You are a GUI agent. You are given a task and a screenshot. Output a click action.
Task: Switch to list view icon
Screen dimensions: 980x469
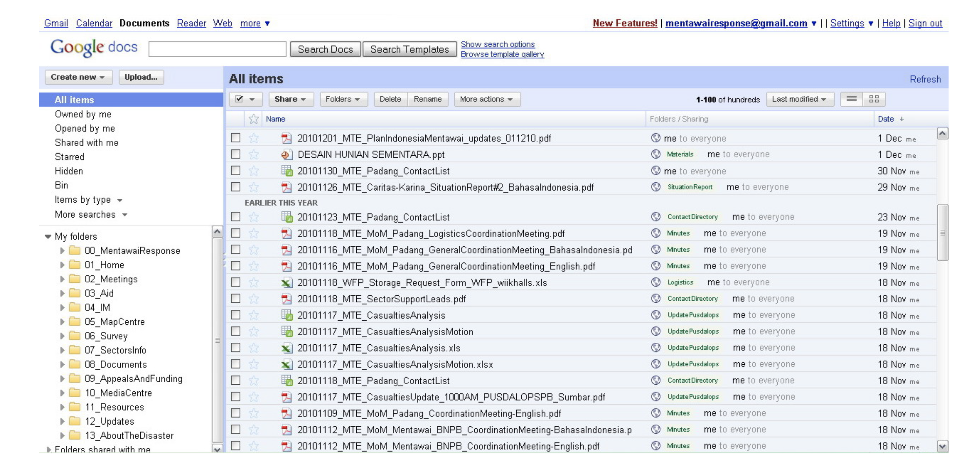(x=851, y=99)
